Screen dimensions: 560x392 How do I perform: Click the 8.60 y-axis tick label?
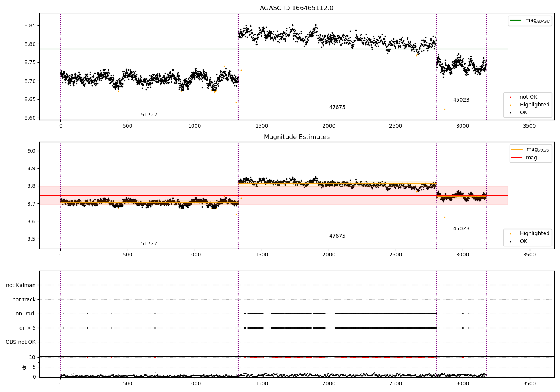click(30, 118)
